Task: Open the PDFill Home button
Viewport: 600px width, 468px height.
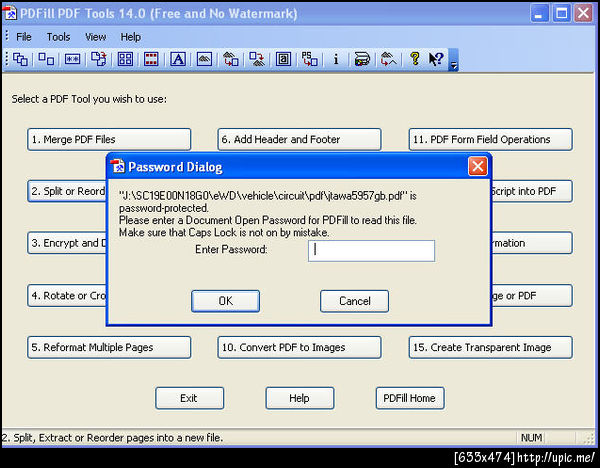Action: (x=410, y=398)
